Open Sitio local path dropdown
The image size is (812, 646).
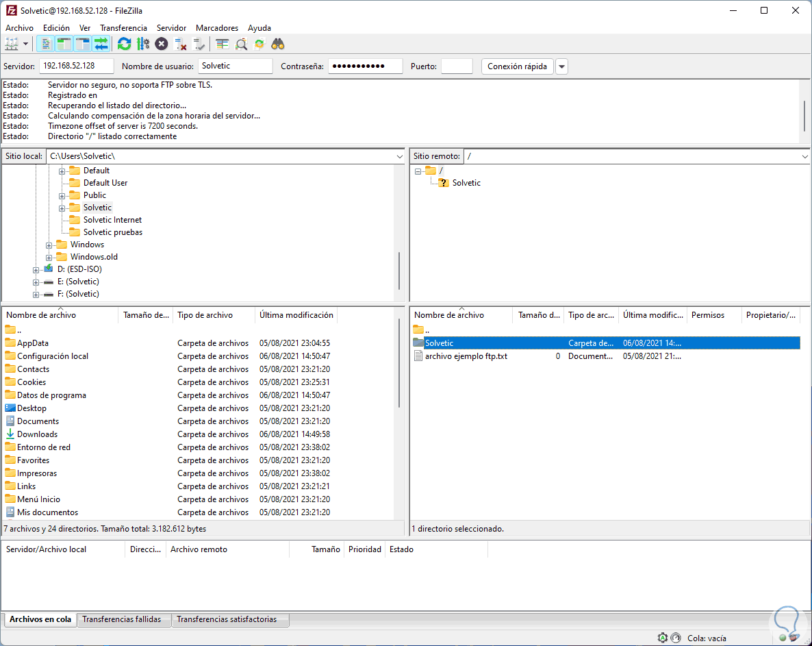[399, 156]
